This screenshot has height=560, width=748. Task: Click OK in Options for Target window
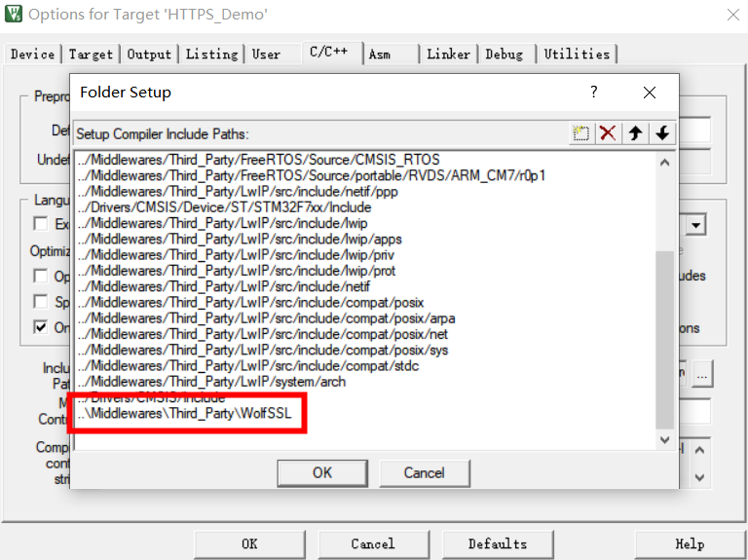249,543
